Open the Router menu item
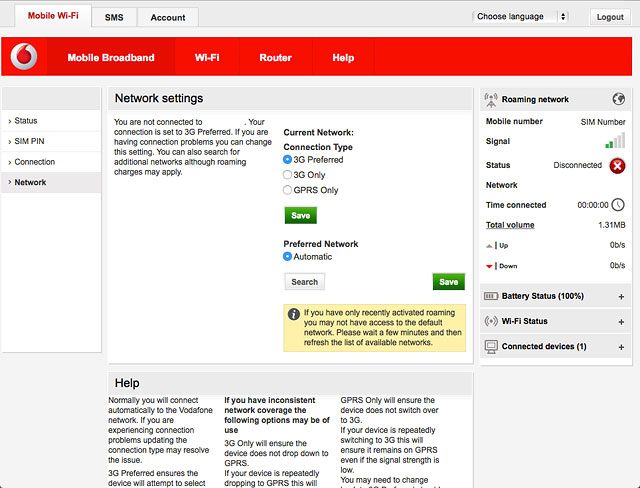The width and height of the screenshot is (640, 488). [x=275, y=58]
